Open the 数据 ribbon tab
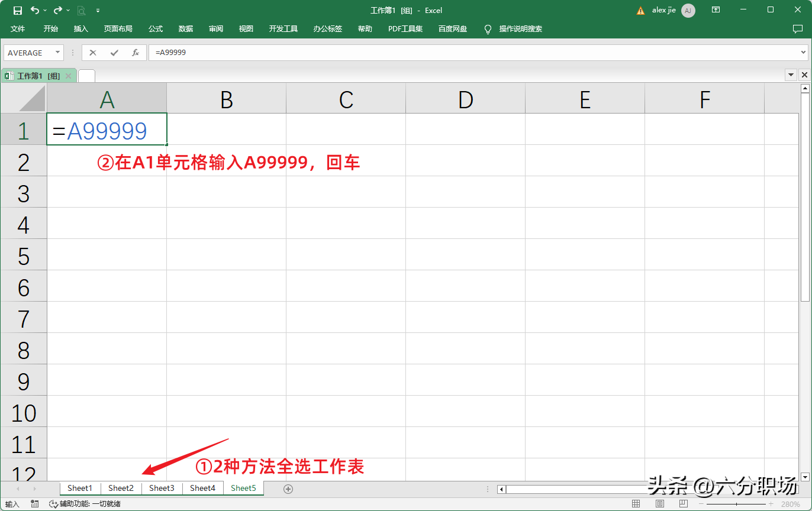This screenshot has height=511, width=812. point(186,28)
